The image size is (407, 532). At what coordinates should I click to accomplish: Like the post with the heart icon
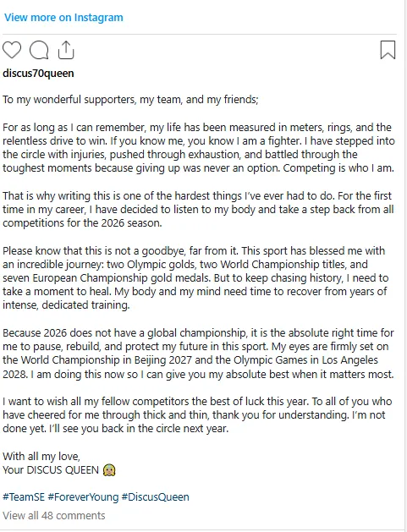(x=12, y=50)
